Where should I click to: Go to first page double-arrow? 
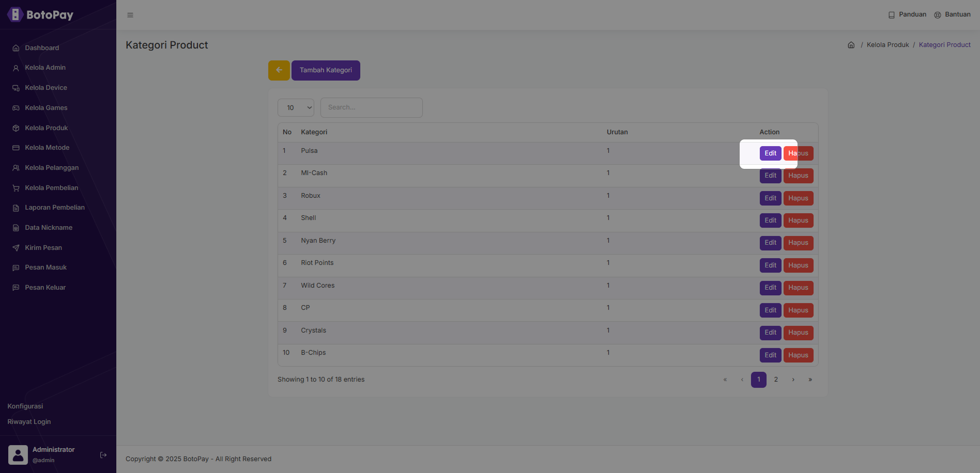(x=725, y=380)
